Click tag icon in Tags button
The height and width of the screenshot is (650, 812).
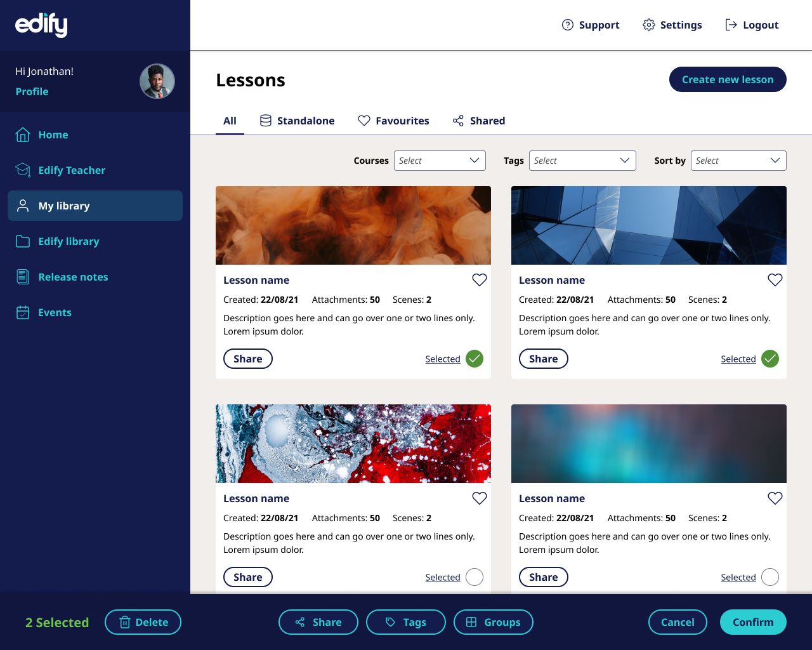(391, 622)
